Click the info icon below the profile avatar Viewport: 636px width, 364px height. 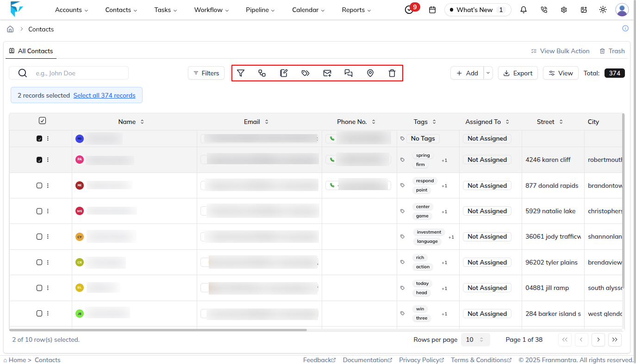(x=625, y=28)
